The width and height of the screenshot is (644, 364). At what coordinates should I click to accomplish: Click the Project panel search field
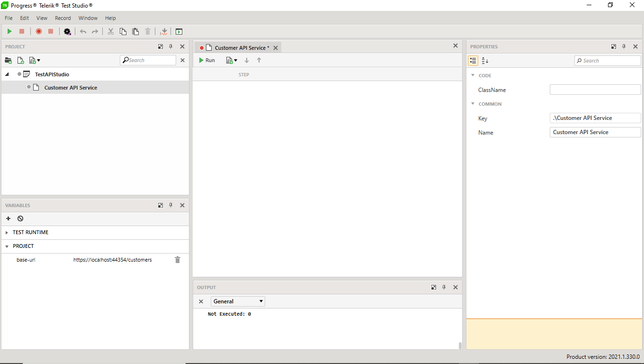pos(148,60)
